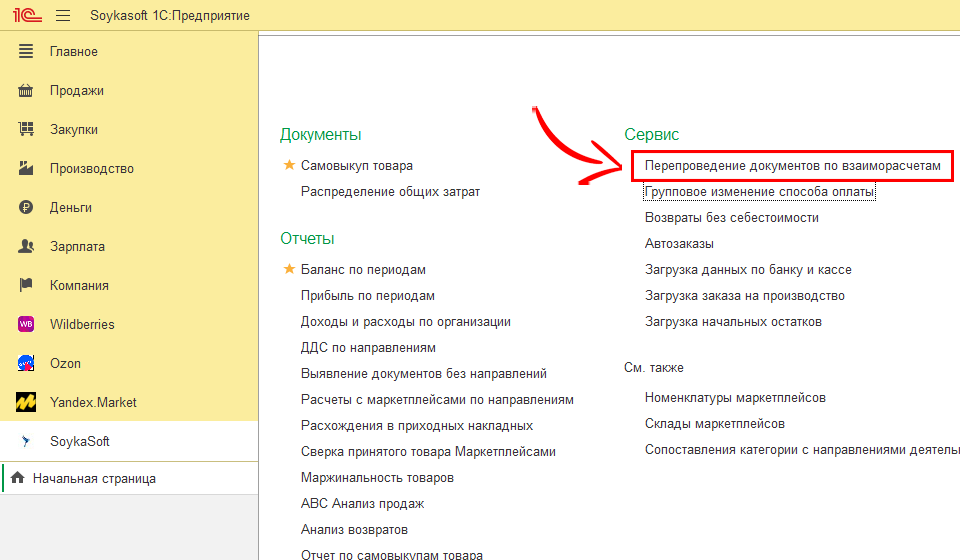
Task: Click the Yandex.Market logo icon
Action: (x=27, y=403)
